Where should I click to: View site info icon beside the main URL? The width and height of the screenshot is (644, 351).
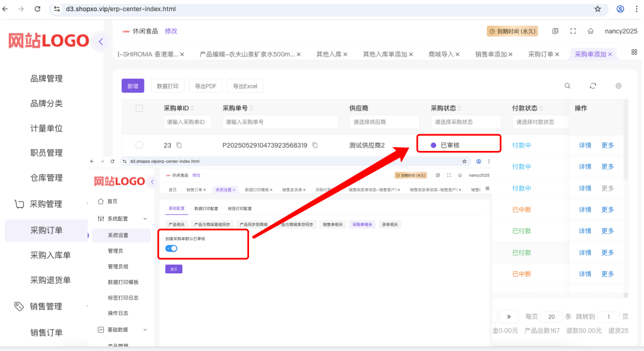pos(57,8)
